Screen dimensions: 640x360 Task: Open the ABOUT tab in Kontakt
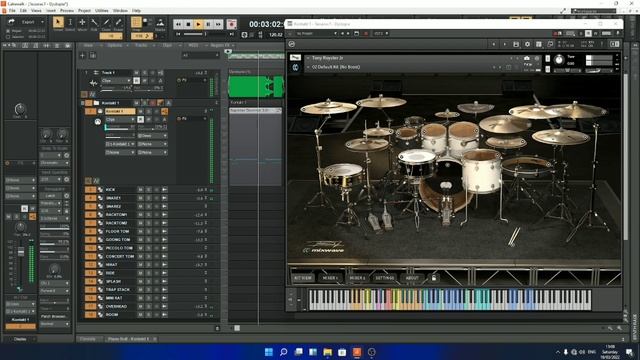[412, 278]
